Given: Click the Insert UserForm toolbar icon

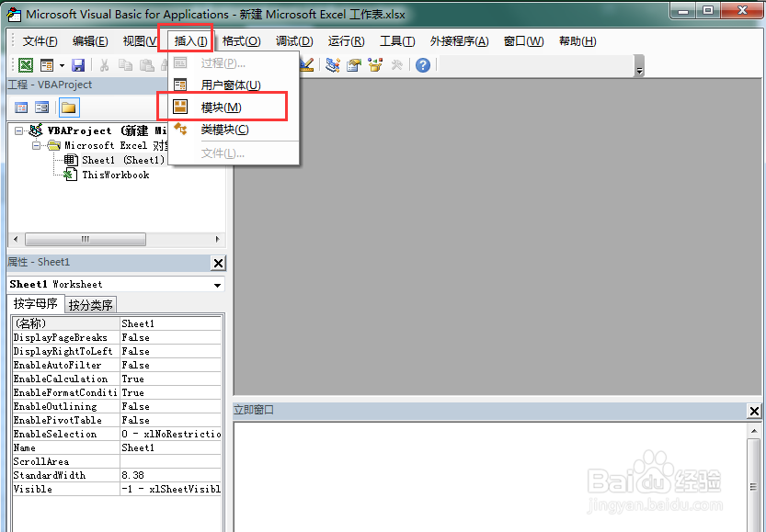Looking at the screenshot, I should pos(48,65).
